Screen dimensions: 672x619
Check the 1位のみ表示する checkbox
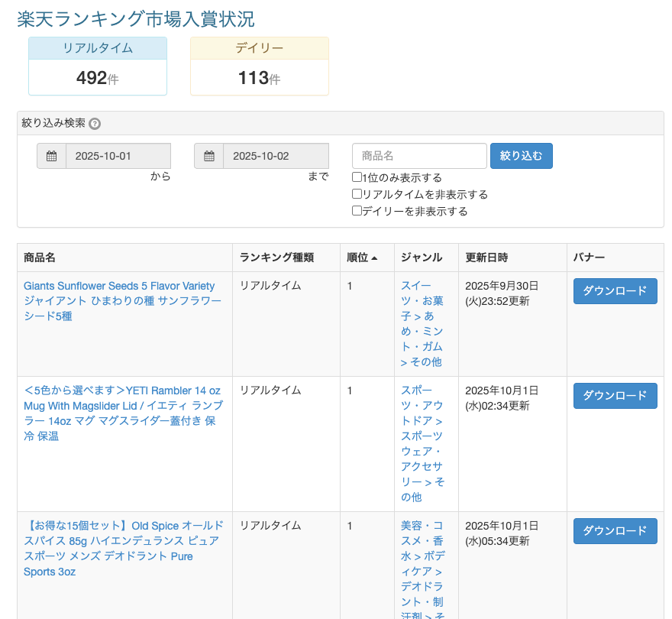[x=357, y=177]
